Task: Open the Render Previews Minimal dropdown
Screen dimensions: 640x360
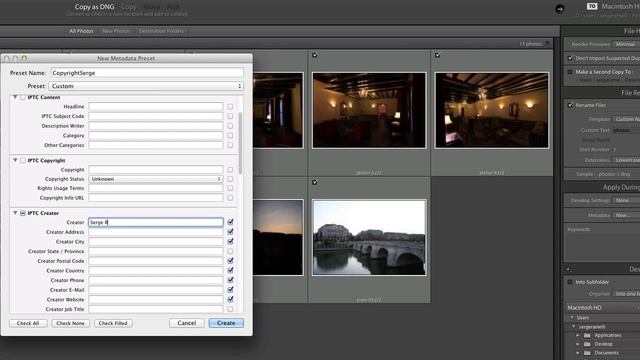Action: point(626,44)
